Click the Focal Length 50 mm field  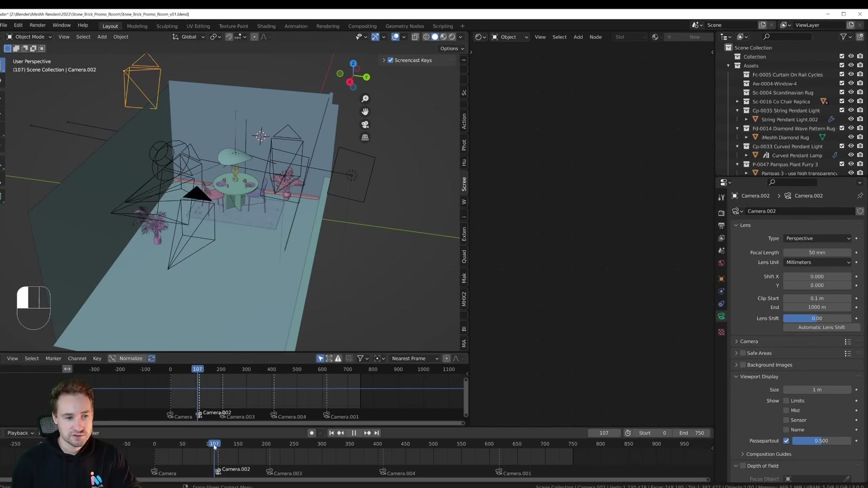817,253
